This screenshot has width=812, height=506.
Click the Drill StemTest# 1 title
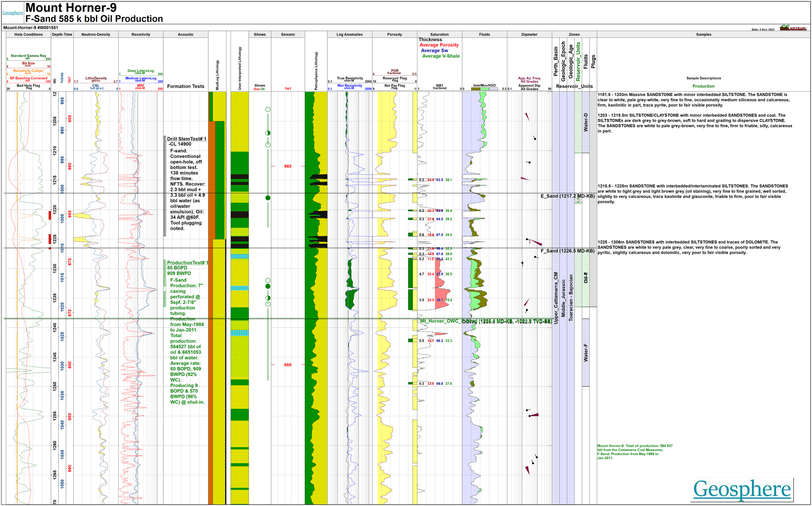pyautogui.click(x=187, y=139)
